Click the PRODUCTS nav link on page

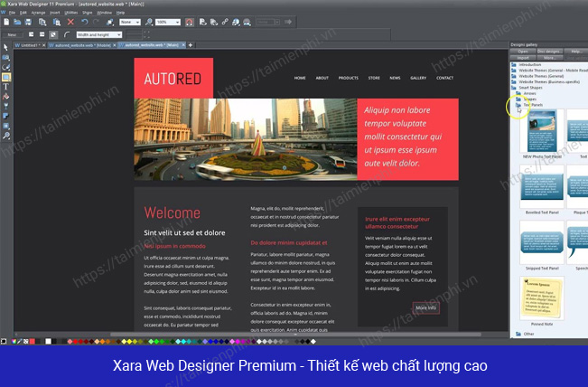point(349,78)
